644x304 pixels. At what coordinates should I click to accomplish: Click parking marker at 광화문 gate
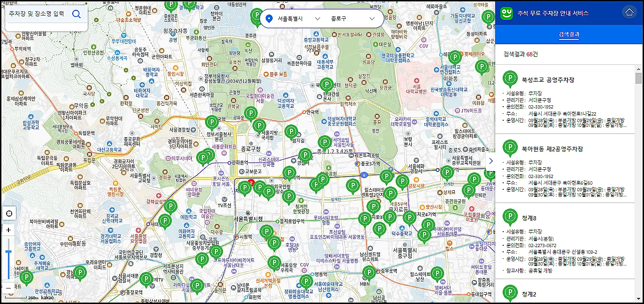(x=251, y=114)
